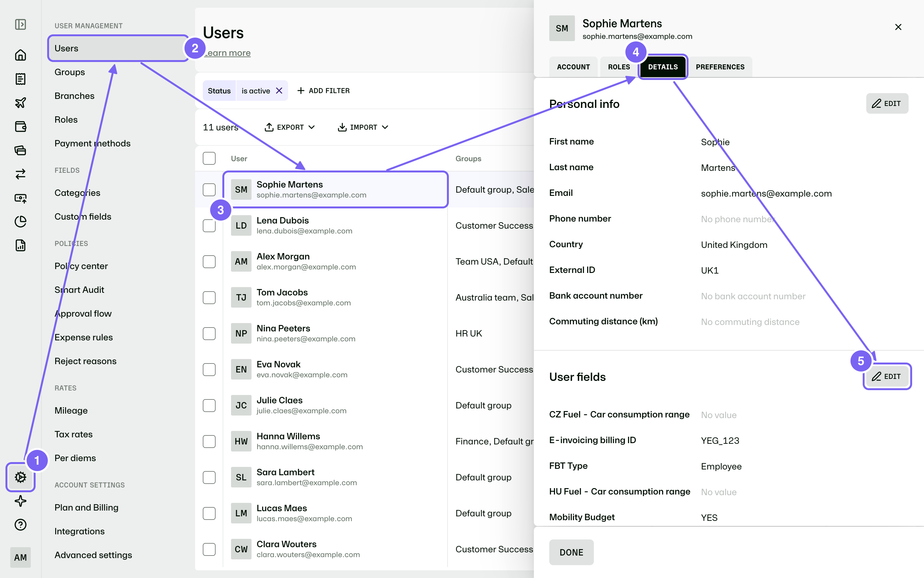Remove the 'is active' status filter
The image size is (924, 578).
(x=279, y=91)
